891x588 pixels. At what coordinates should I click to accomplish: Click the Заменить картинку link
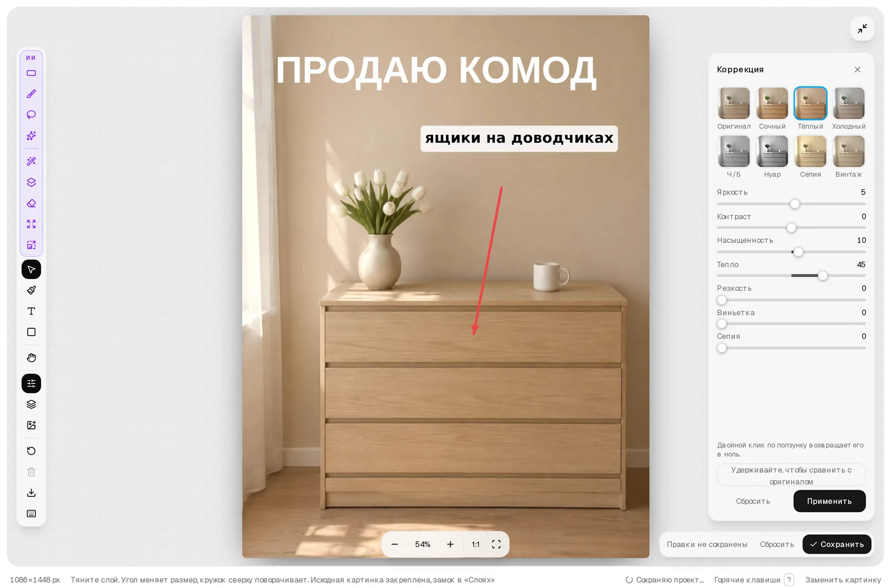(843, 580)
